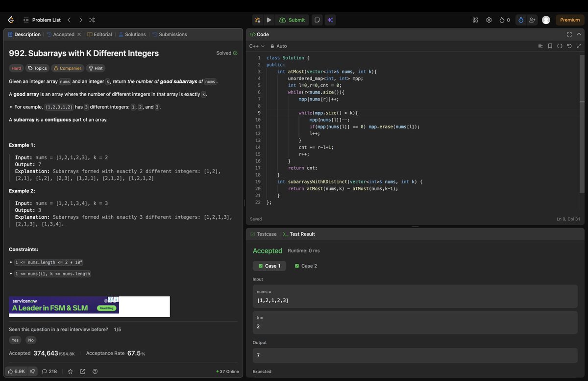Answer Yes to interview question
Image resolution: width=588 pixels, height=381 pixels.
(x=15, y=340)
